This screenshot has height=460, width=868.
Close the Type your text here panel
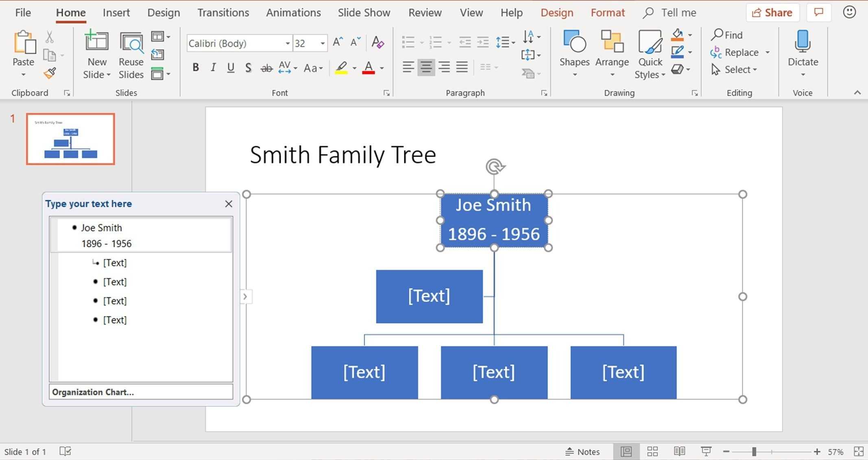[x=228, y=203]
